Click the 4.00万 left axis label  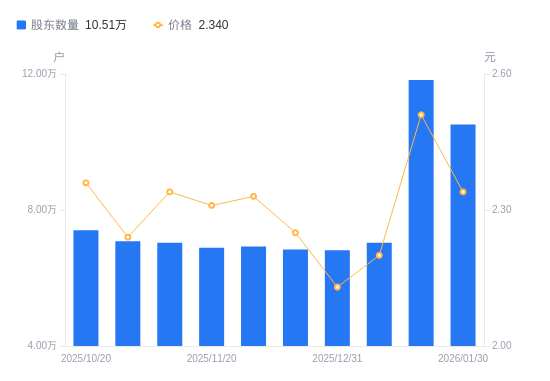pos(42,345)
